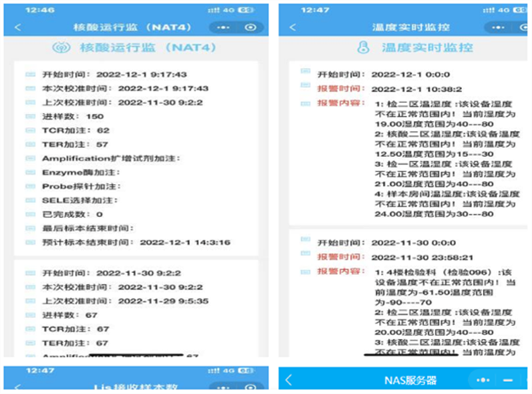The image size is (532, 394).
Task: Open three-dot menu in 核酸运行监 header
Action: tap(224, 27)
